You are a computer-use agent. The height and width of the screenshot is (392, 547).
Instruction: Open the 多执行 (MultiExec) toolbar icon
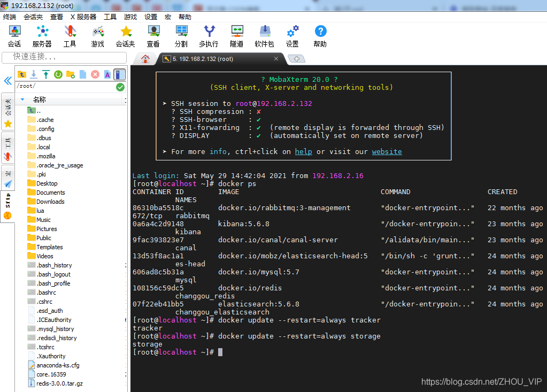coord(209,36)
